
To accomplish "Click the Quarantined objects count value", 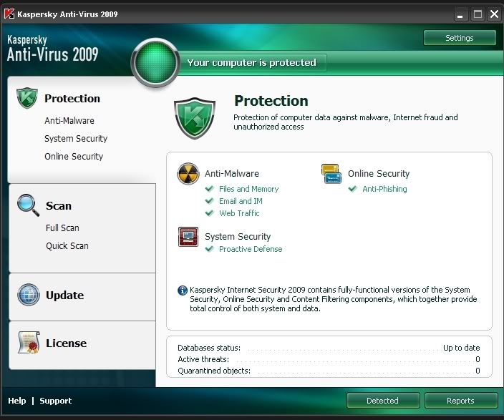I will click(x=478, y=371).
